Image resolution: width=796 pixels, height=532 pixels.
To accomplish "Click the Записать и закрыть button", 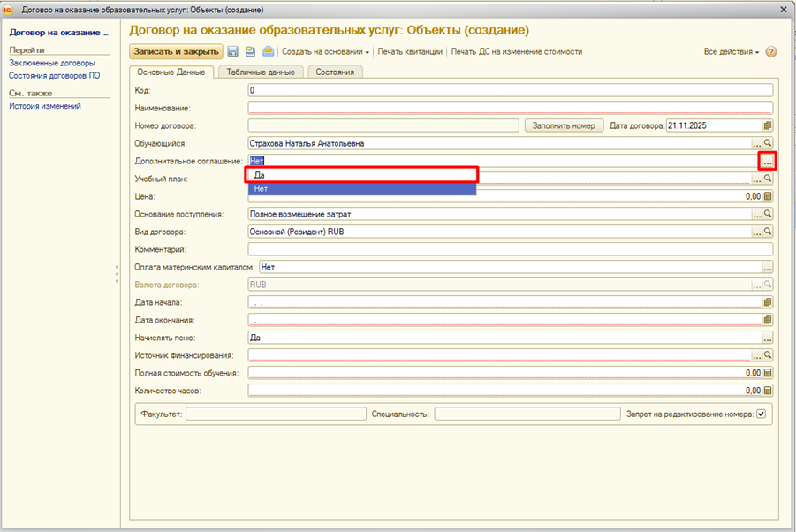I will 176,52.
